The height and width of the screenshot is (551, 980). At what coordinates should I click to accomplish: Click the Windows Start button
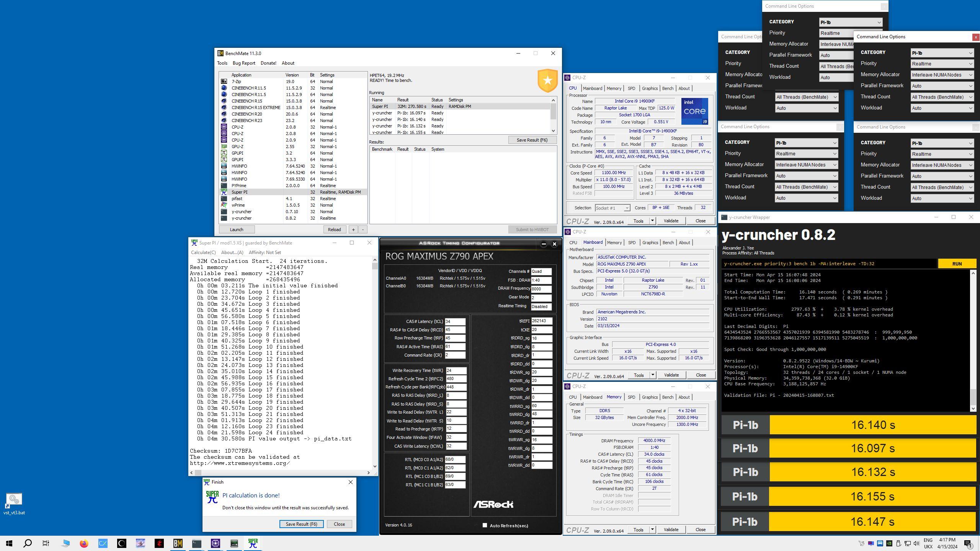(9, 543)
